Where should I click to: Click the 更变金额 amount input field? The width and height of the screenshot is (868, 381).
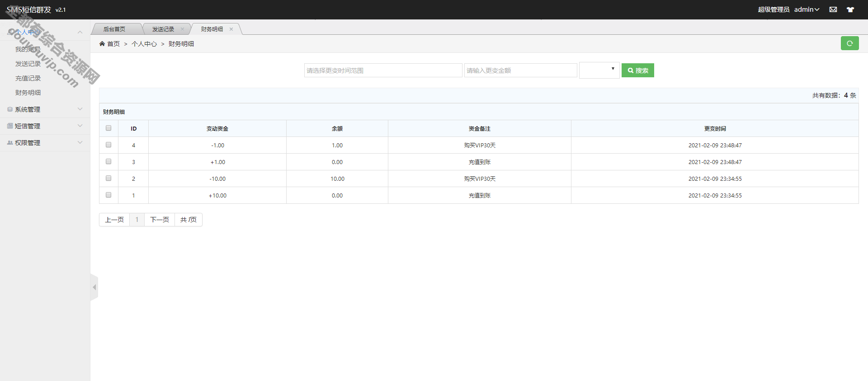pyautogui.click(x=521, y=70)
